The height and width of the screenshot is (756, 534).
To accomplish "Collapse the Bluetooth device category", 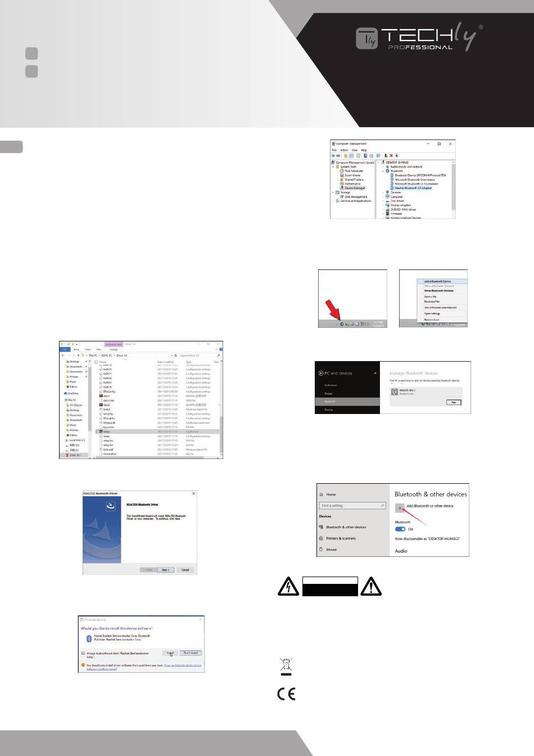I will [383, 171].
